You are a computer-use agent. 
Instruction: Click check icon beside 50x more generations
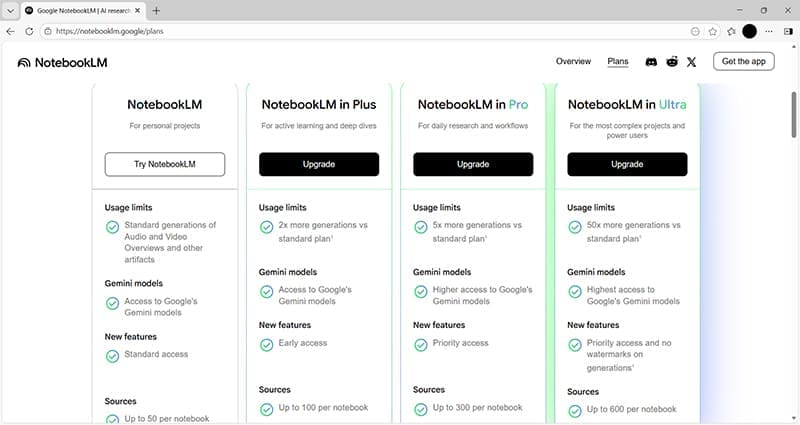point(575,227)
